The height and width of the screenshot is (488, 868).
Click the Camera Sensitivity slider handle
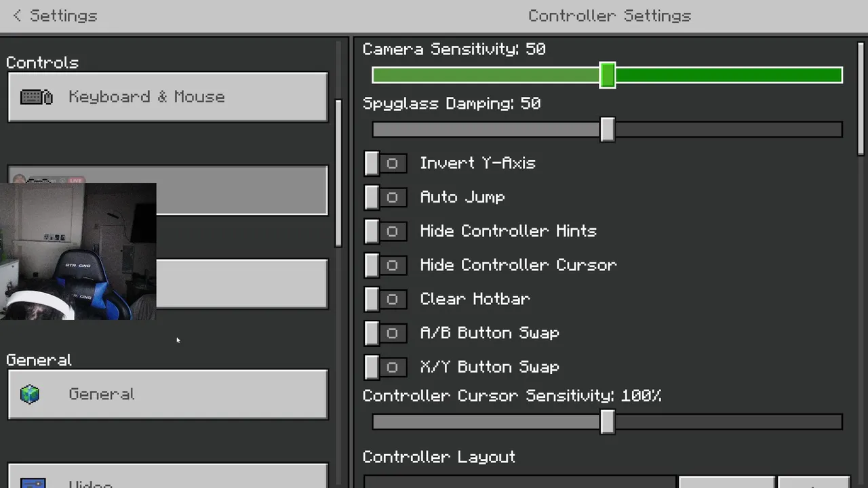tap(608, 75)
